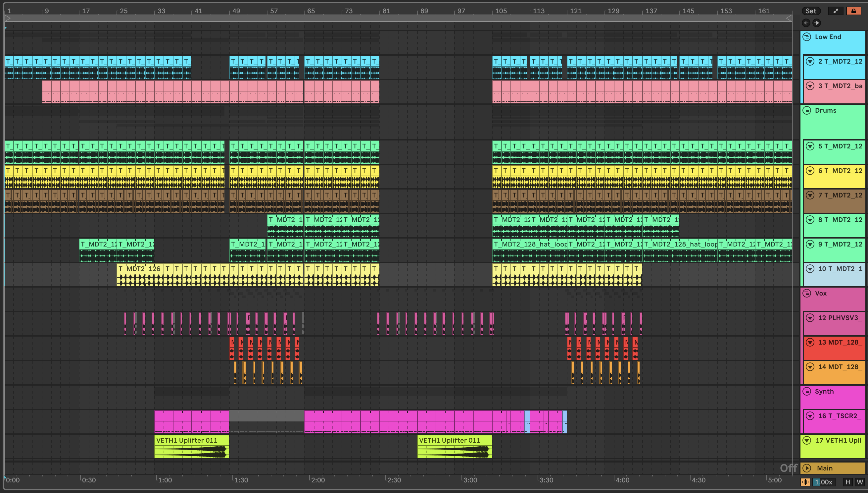Toggle the Lock Envelopes button
This screenshot has height=493, width=868.
853,11
